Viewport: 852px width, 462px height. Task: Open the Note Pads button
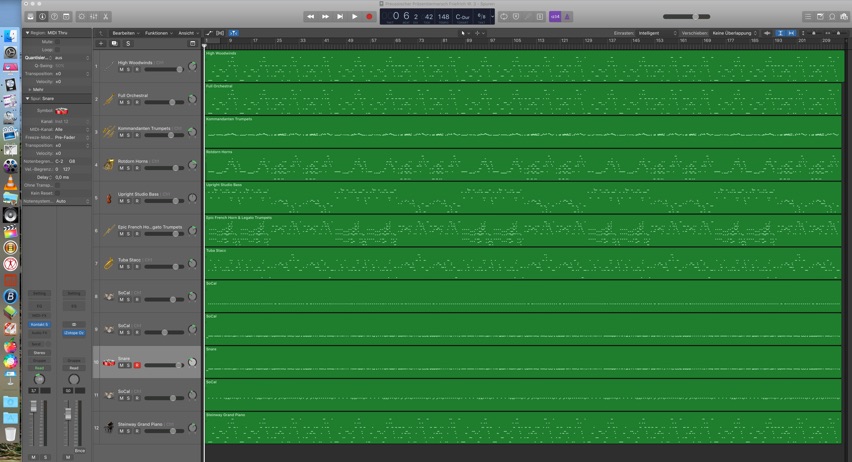click(x=820, y=16)
